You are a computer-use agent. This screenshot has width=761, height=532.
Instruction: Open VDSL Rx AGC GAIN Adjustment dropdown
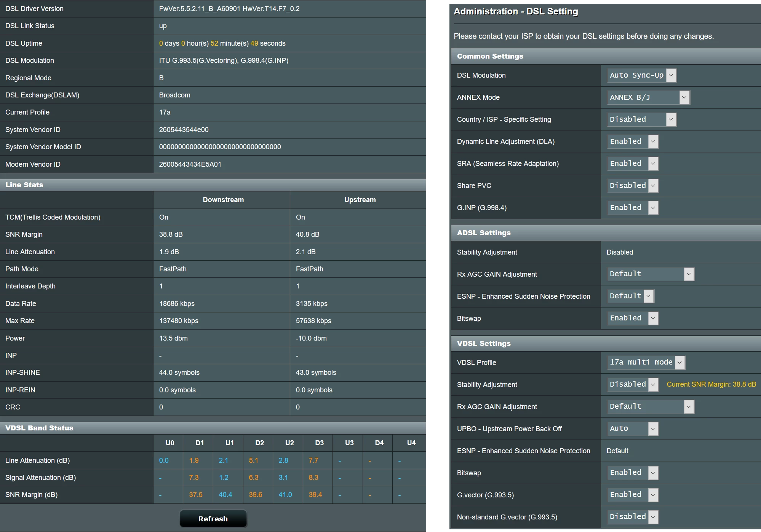(x=651, y=406)
